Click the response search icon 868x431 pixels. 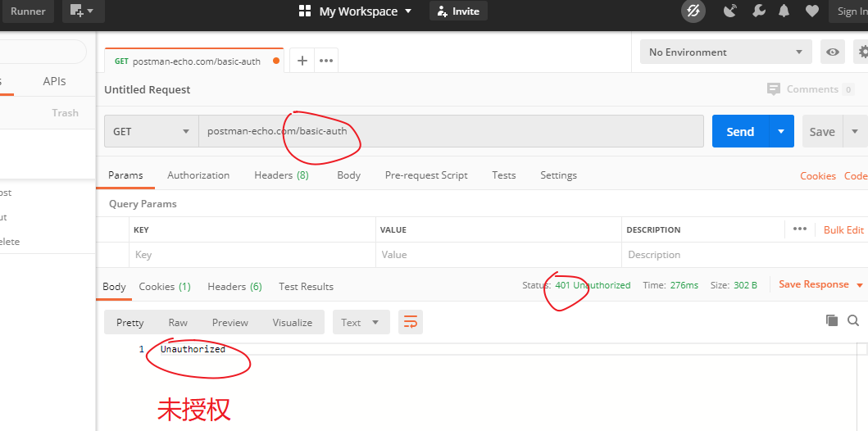853,320
